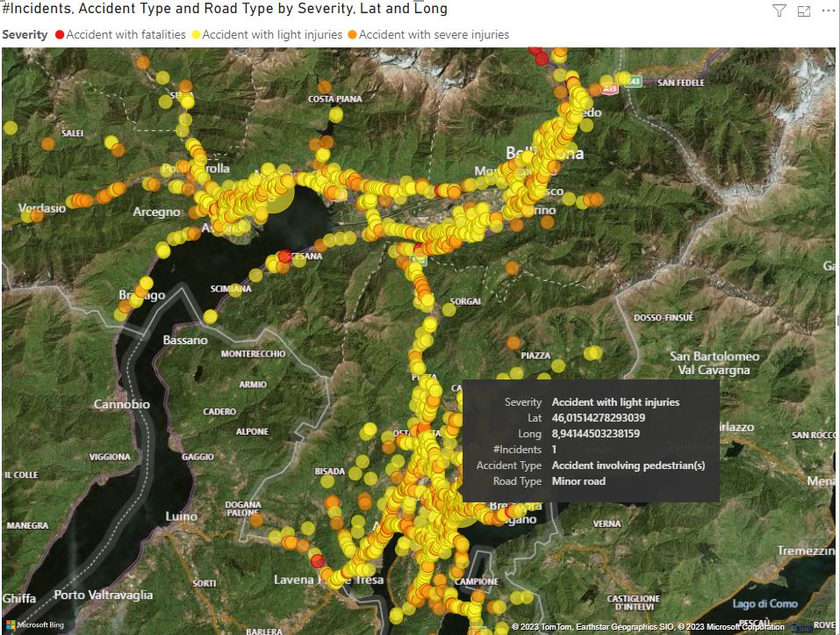Open the Terms link on the map
This screenshot has height=635, width=840.
pyautogui.click(x=801, y=627)
